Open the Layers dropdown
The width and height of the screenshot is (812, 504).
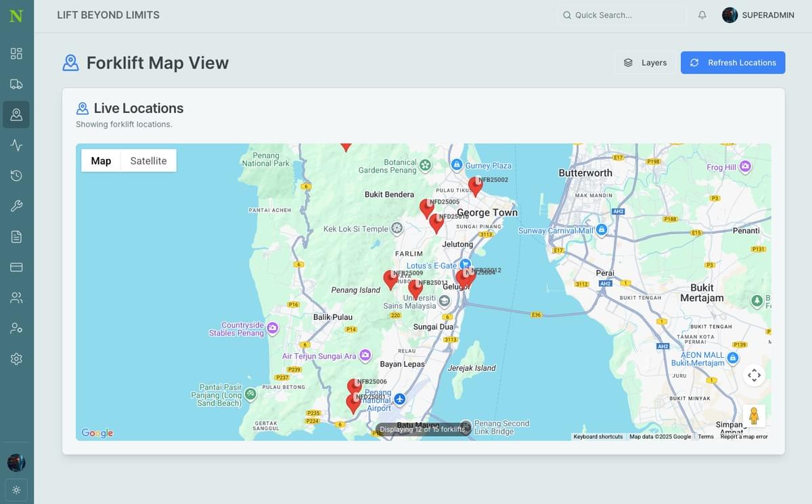pos(645,62)
